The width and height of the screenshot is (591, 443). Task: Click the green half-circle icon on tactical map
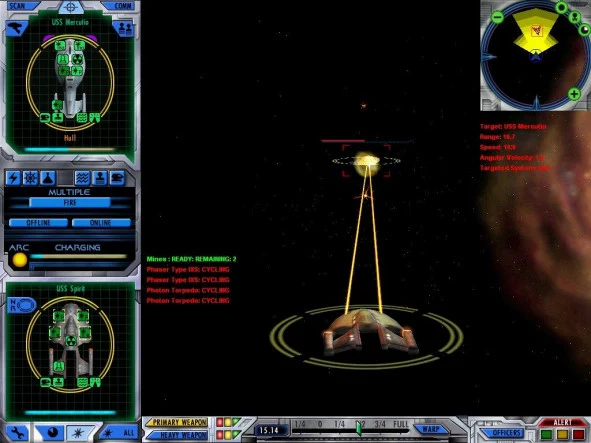click(584, 30)
